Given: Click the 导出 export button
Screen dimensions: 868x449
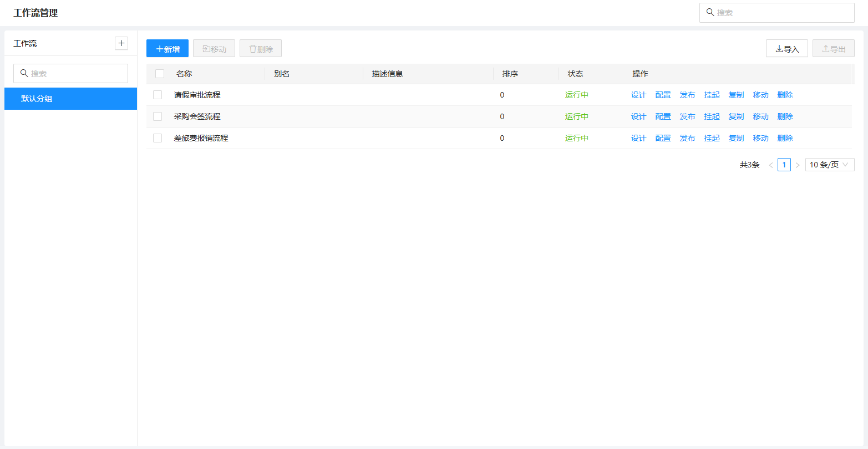Looking at the screenshot, I should [x=833, y=49].
